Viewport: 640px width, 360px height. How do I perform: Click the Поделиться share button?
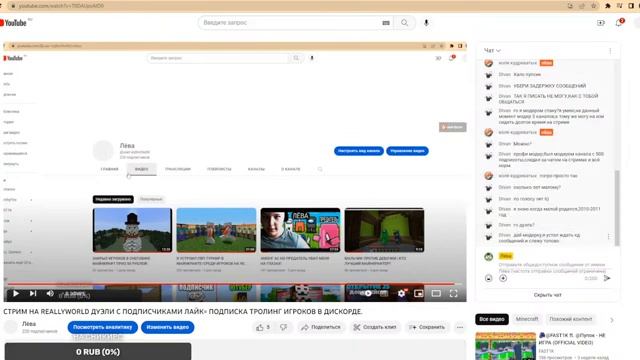[321, 327]
